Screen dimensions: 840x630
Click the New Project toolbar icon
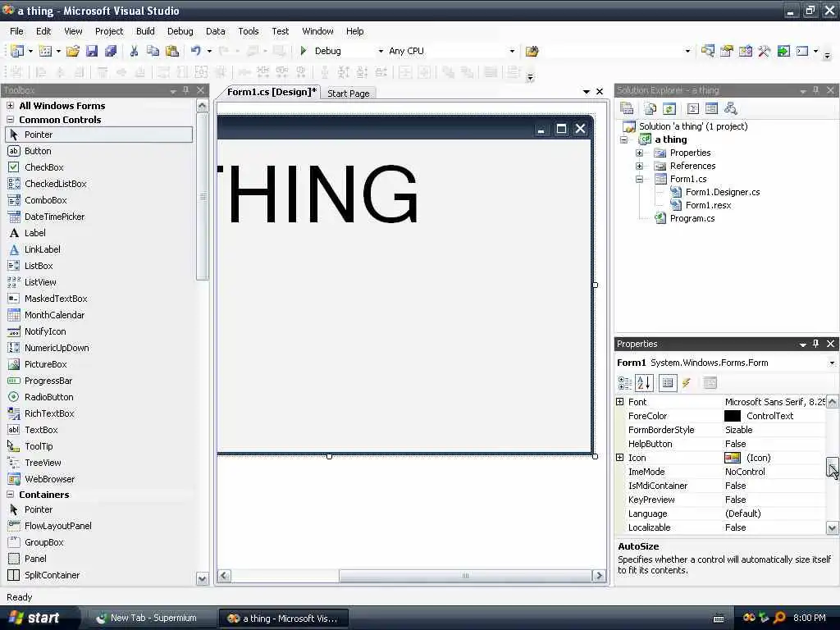tap(17, 51)
